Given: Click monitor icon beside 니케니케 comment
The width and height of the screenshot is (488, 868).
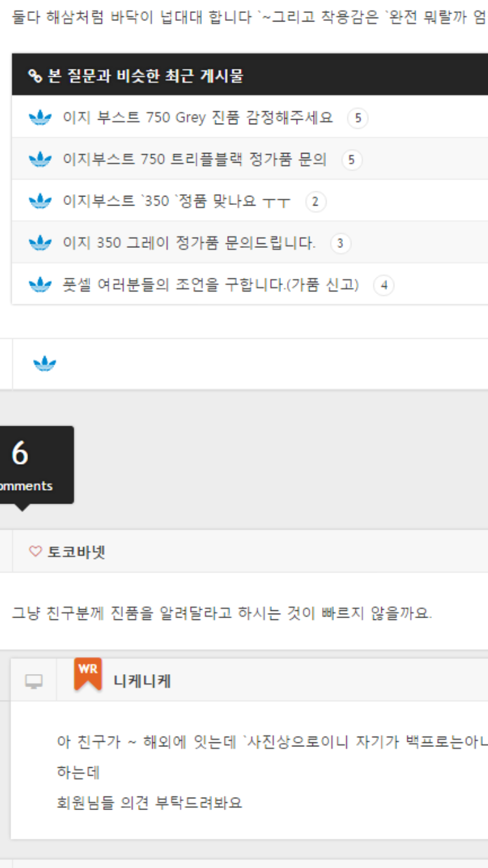Looking at the screenshot, I should coord(34,681).
